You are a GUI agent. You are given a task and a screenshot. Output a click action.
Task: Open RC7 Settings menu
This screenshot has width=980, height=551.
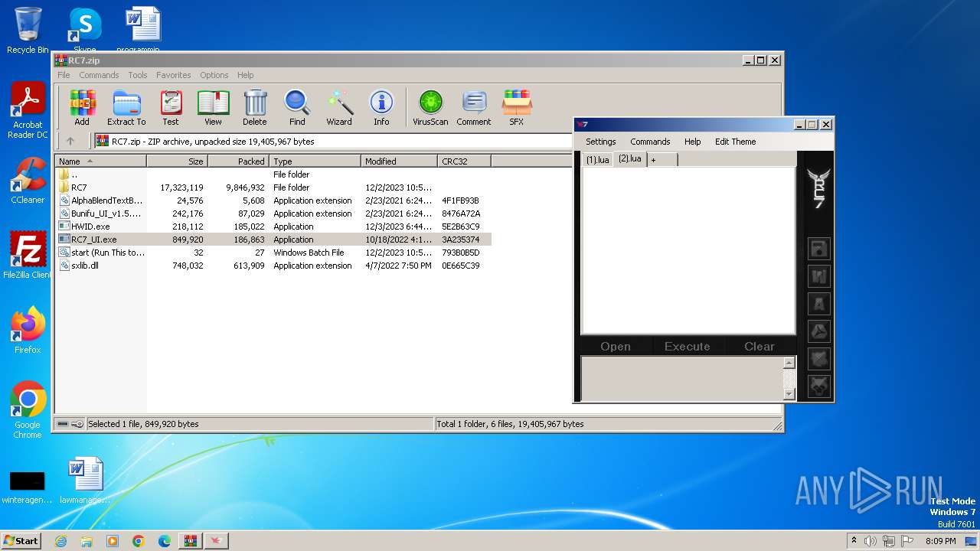point(601,142)
